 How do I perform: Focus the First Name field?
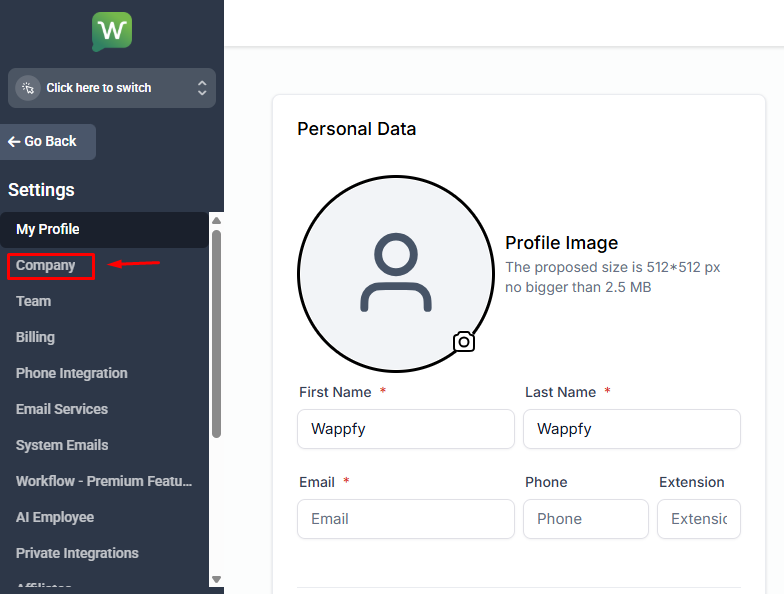click(406, 429)
